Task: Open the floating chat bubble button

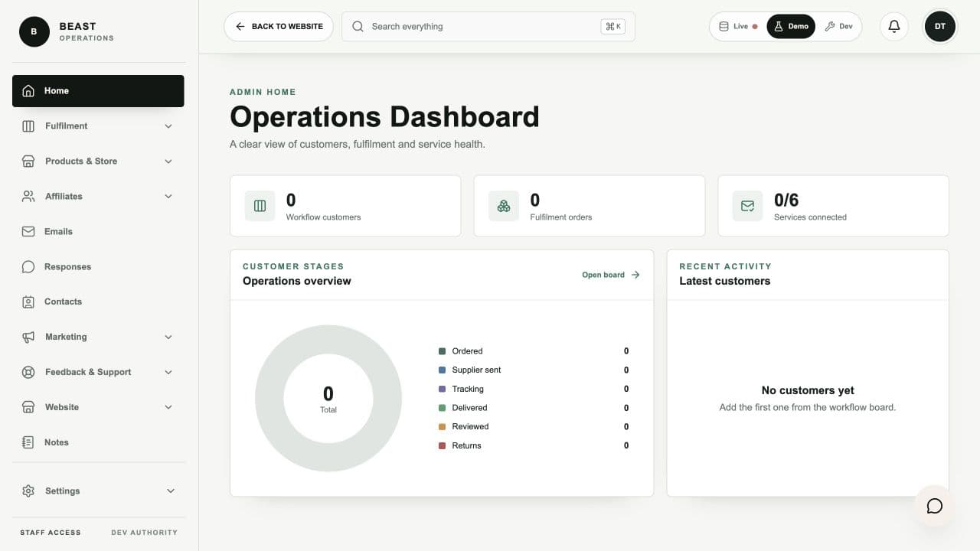Action: click(934, 506)
